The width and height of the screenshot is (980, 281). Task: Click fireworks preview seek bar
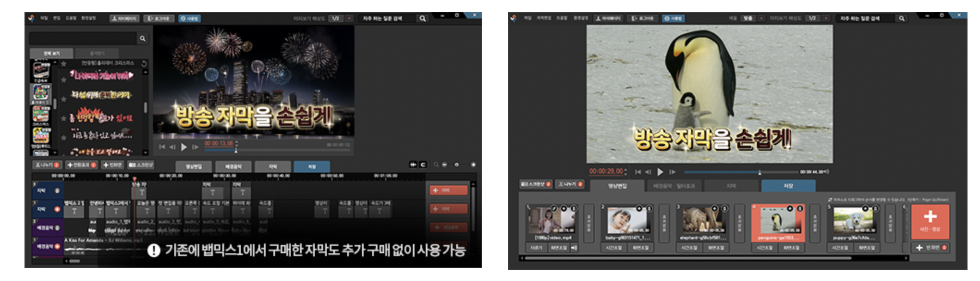[x=277, y=150]
